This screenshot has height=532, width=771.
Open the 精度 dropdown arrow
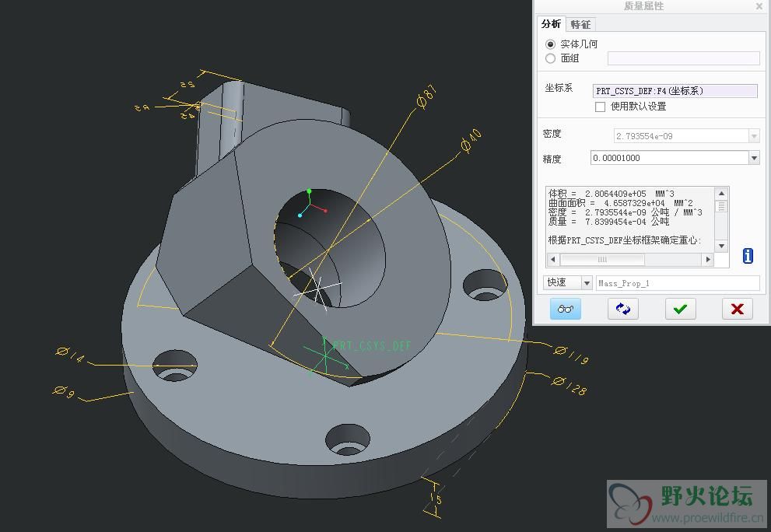click(x=755, y=158)
